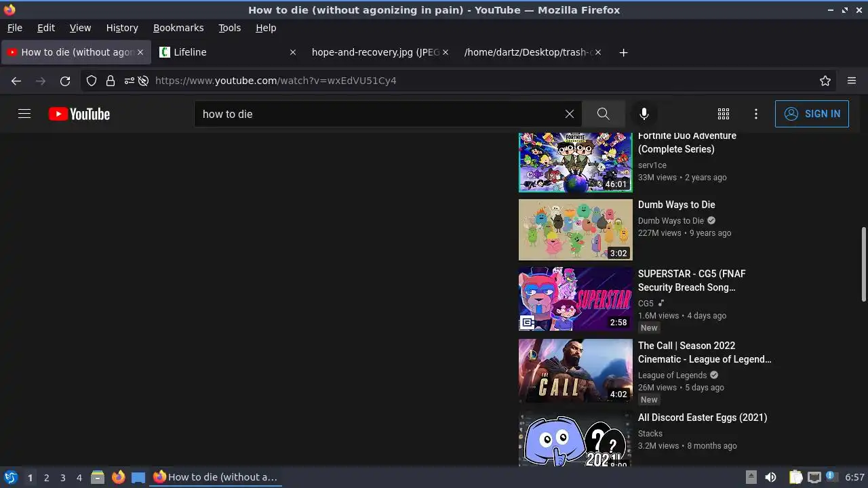Go to YouTube home via the logo
Viewport: 868px width, 488px height.
(79, 114)
